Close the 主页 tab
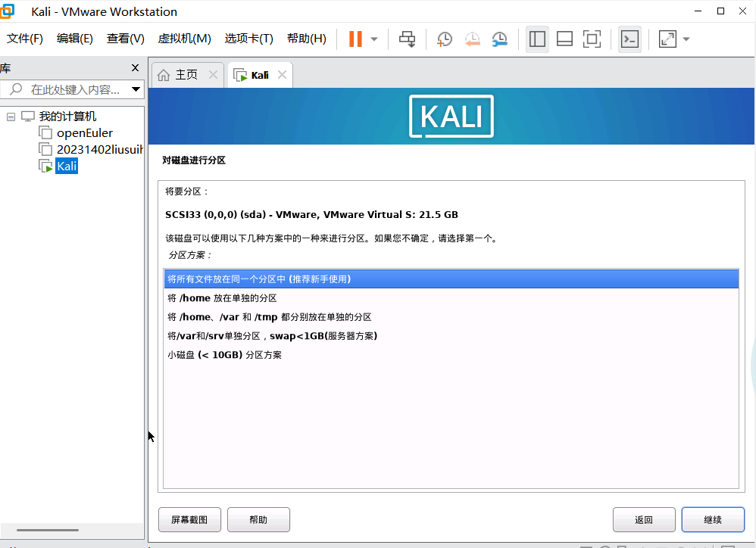This screenshot has width=756, height=548. (x=213, y=75)
